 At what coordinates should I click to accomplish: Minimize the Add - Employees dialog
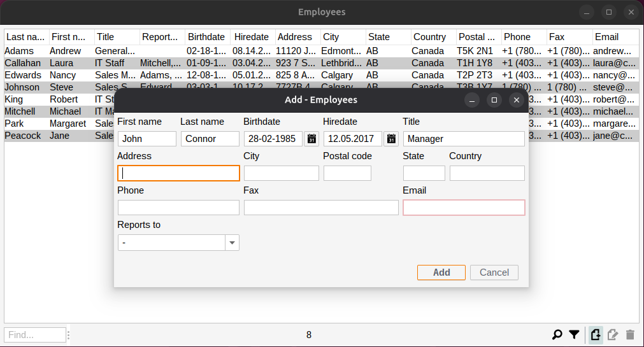(471, 100)
